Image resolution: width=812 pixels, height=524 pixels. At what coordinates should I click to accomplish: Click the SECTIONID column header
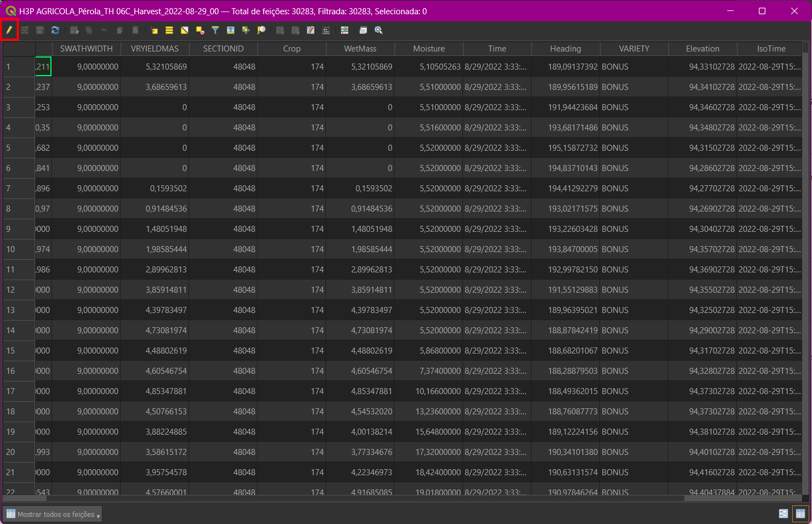tap(224, 49)
